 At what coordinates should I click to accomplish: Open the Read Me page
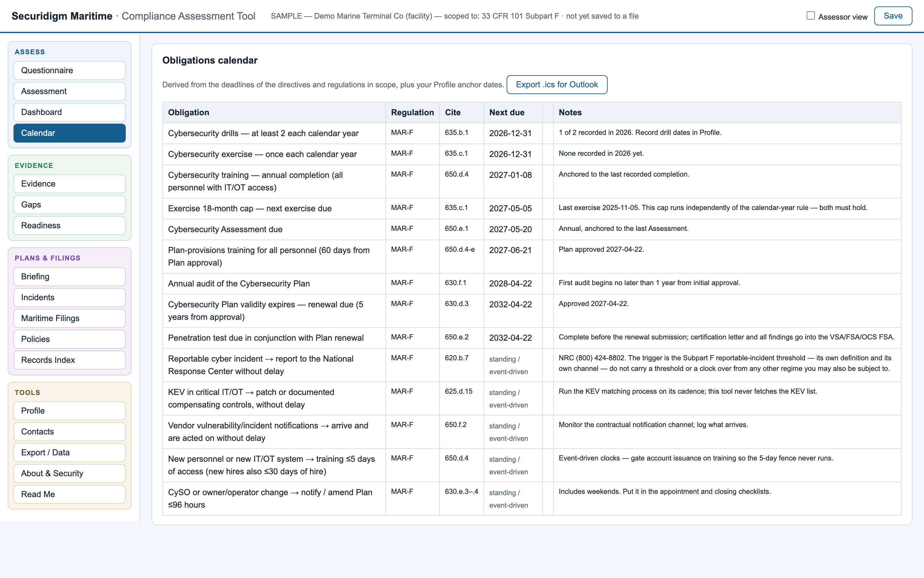tap(70, 494)
